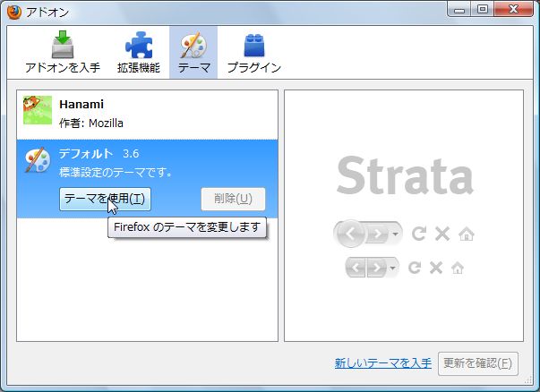Screen dimensions: 540x392
Task: Click the Firefox icon in title bar
Action: pyautogui.click(x=14, y=13)
